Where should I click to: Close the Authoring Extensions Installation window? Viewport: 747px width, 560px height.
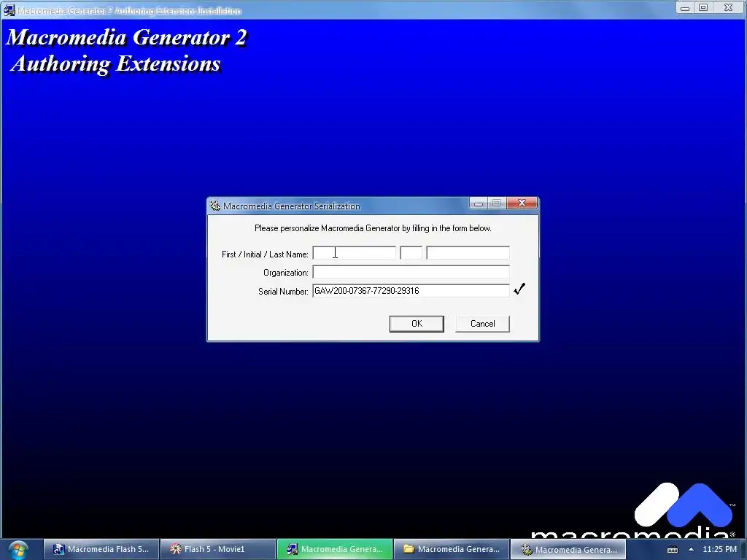pos(729,7)
